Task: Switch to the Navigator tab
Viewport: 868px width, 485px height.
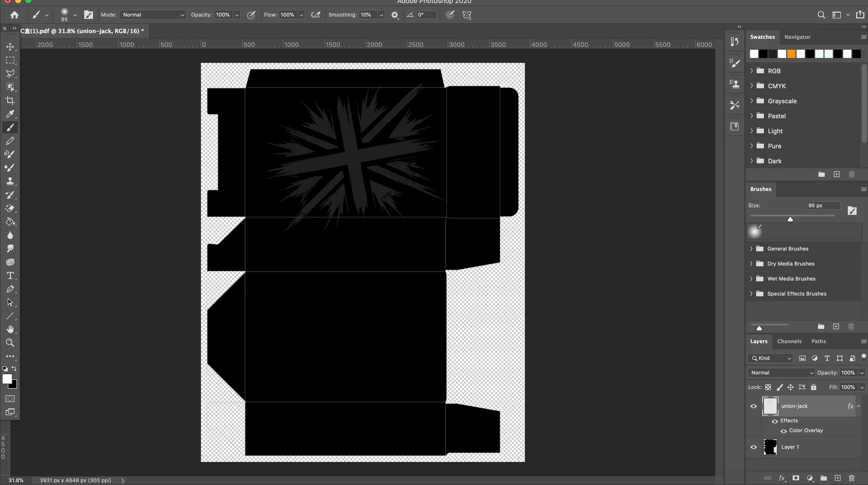Action: [x=797, y=37]
